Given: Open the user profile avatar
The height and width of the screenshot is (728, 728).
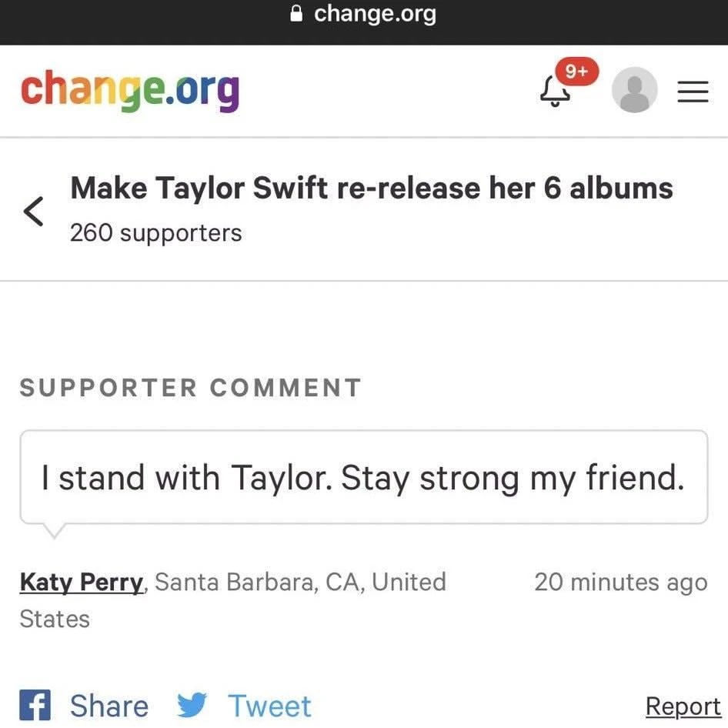Looking at the screenshot, I should (x=634, y=91).
